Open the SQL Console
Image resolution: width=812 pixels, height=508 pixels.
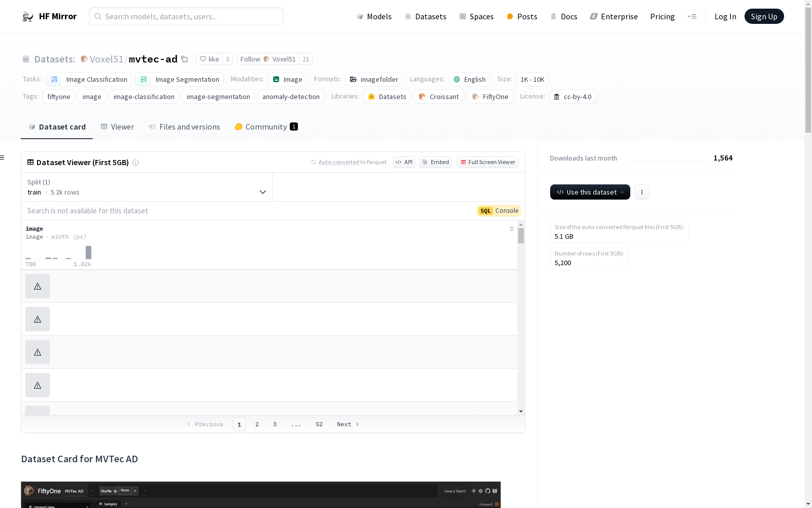[x=499, y=211]
